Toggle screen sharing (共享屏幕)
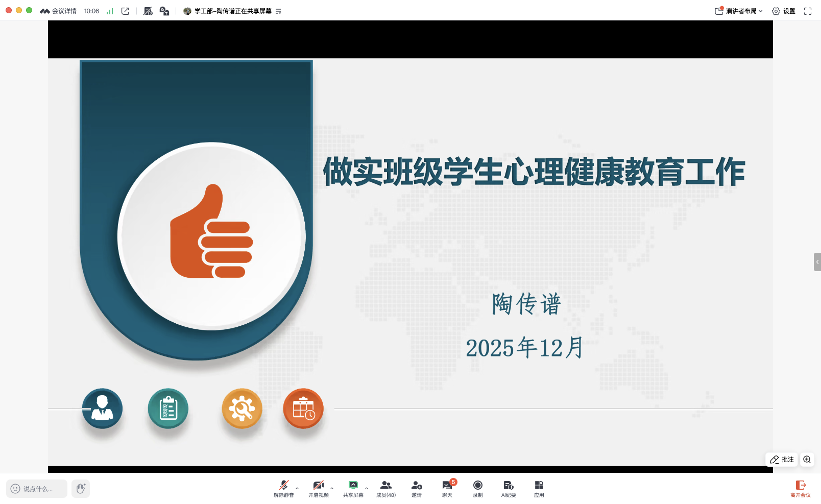The height and width of the screenshot is (504, 821). tap(353, 488)
